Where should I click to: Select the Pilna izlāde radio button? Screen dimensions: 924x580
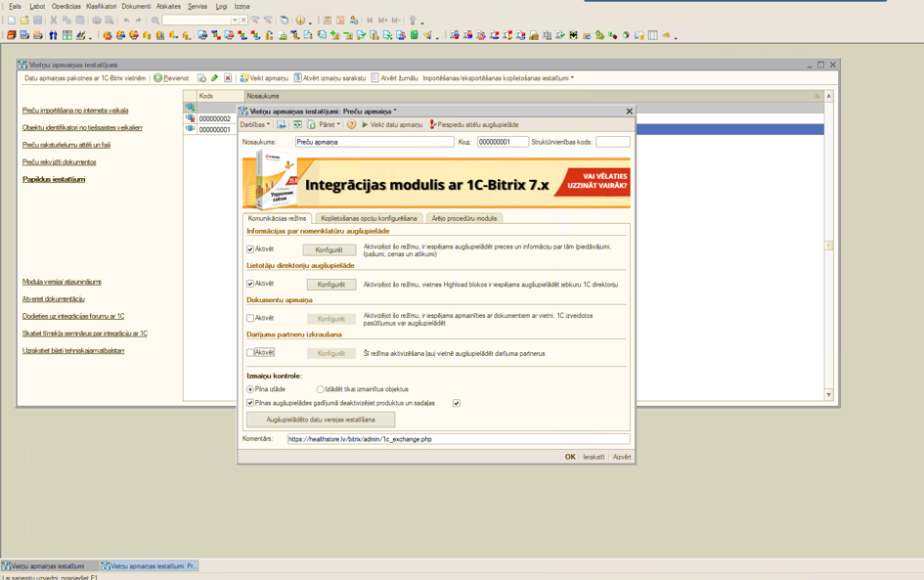point(250,389)
